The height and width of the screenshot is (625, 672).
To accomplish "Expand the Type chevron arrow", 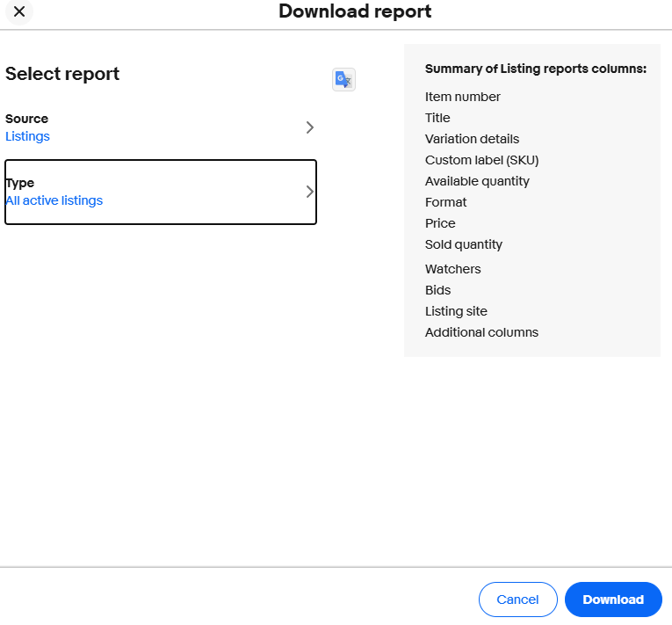I will [x=309, y=192].
